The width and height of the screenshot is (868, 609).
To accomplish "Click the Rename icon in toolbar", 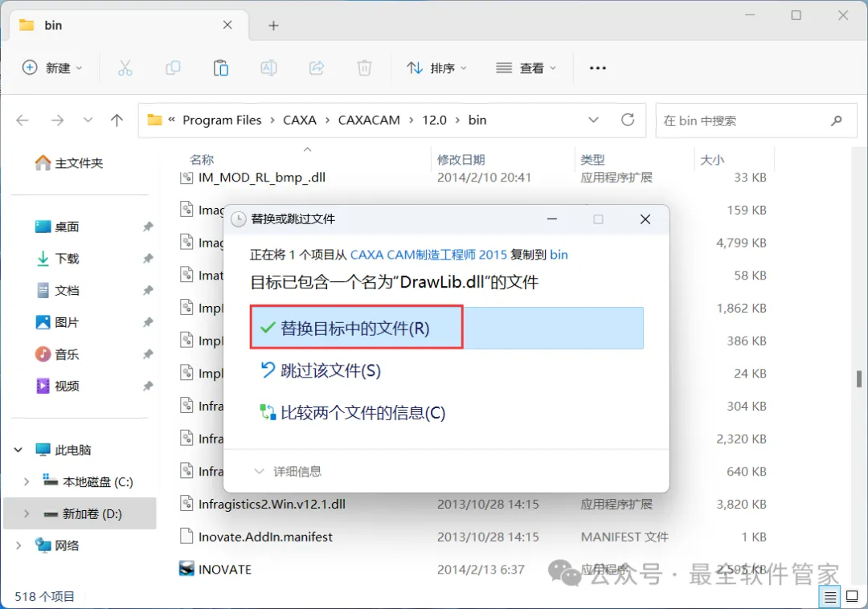I will (268, 68).
